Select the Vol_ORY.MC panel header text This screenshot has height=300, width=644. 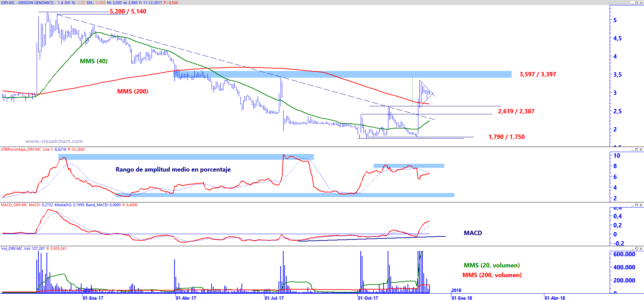12,249
